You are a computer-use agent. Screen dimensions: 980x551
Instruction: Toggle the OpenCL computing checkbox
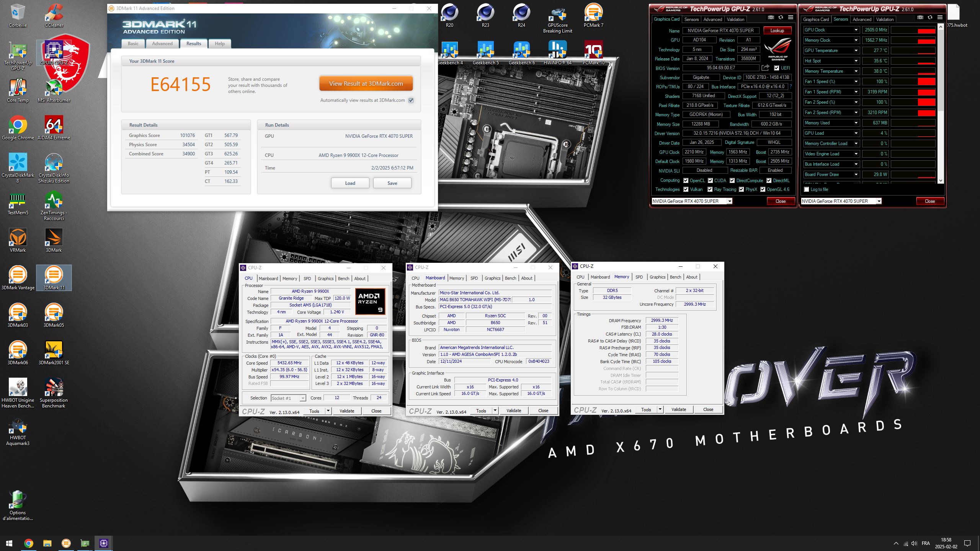click(x=686, y=181)
